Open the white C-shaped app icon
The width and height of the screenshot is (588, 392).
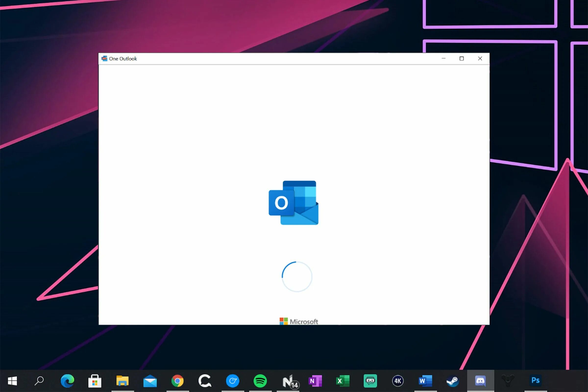205,381
